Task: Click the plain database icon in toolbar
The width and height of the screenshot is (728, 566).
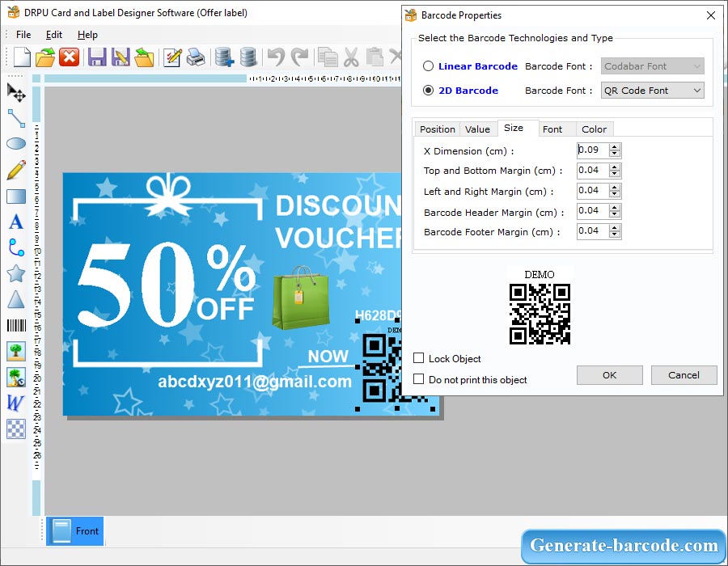Action: [248, 57]
